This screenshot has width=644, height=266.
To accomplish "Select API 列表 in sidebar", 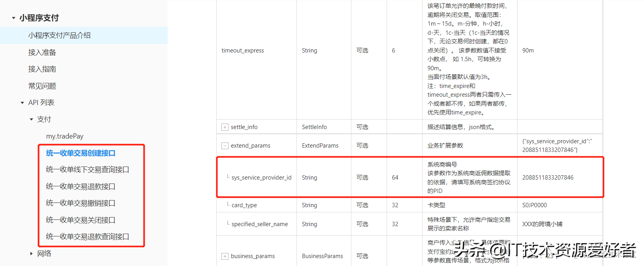I will coord(42,103).
